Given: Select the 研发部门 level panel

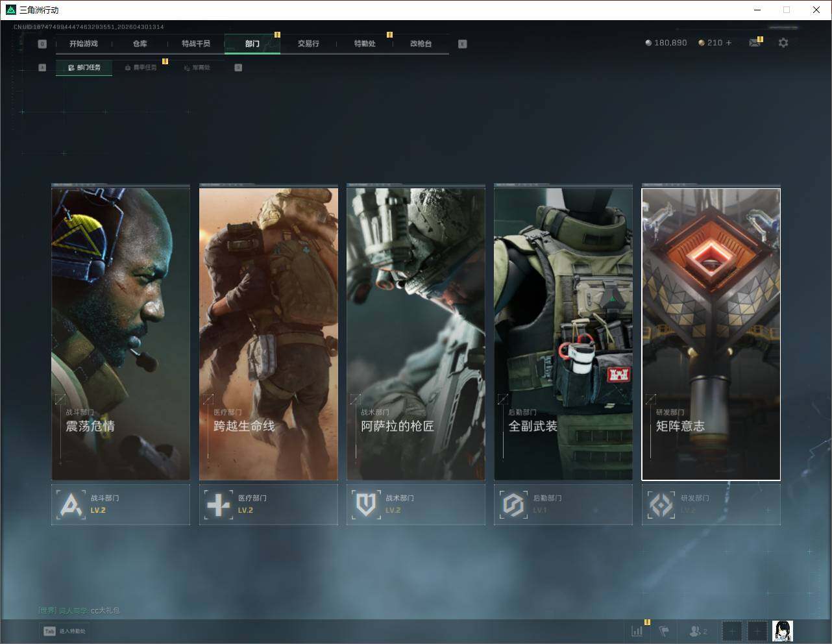Looking at the screenshot, I should (x=711, y=504).
